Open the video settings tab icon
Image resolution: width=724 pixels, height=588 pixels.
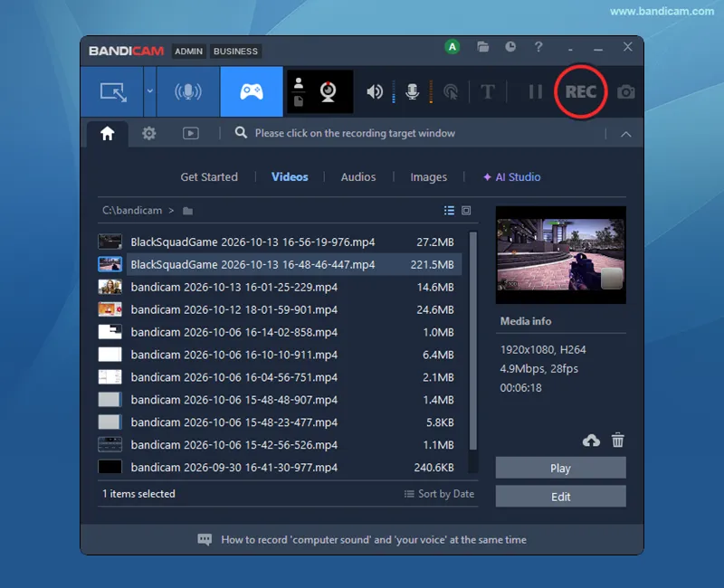tap(191, 133)
